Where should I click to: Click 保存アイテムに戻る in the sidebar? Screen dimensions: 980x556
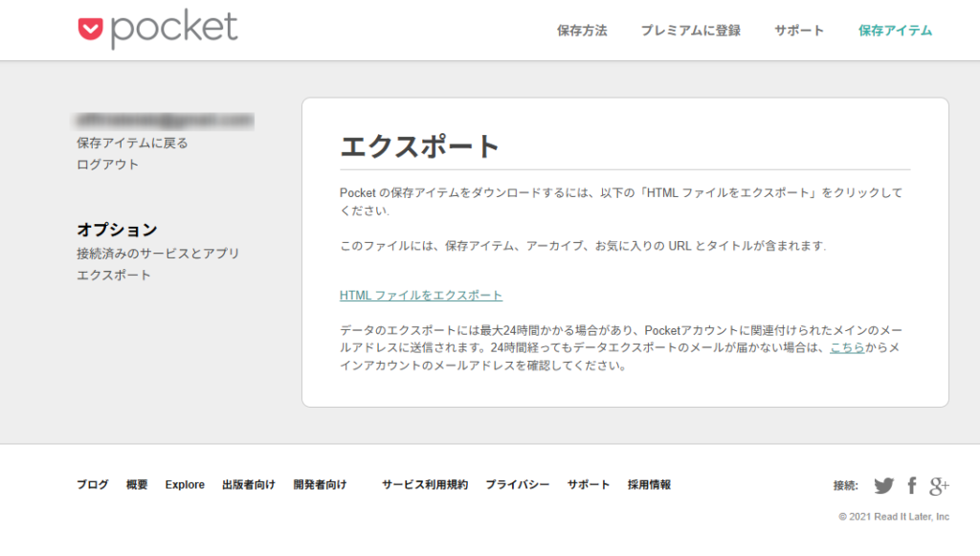coord(132,143)
